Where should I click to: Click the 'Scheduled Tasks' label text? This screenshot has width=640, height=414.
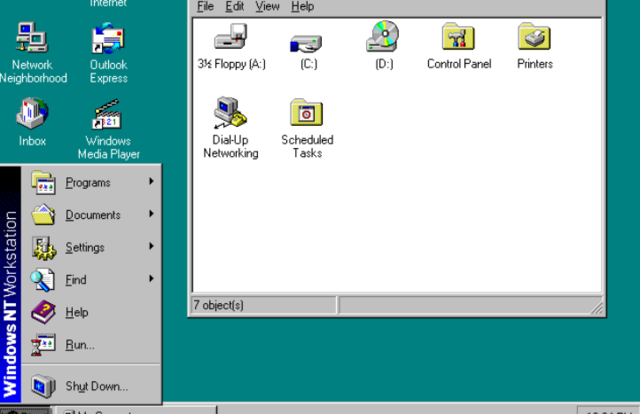pos(307,146)
